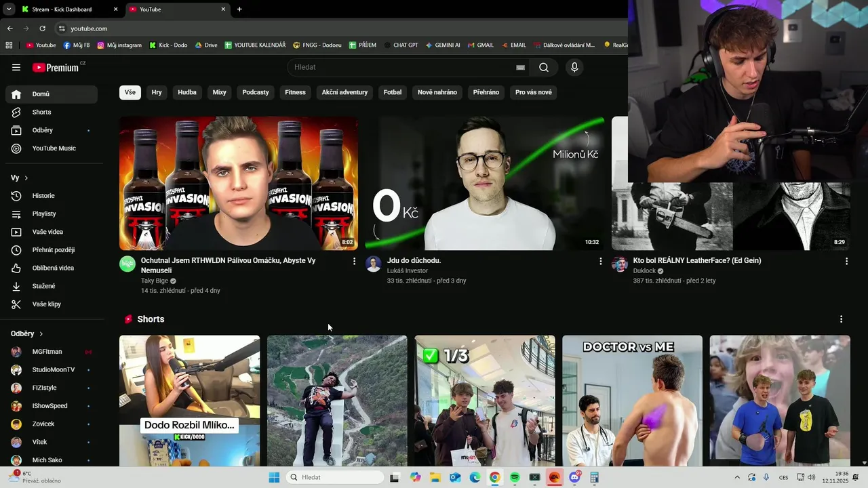
Task: Open Stažené downloads
Action: point(52,286)
